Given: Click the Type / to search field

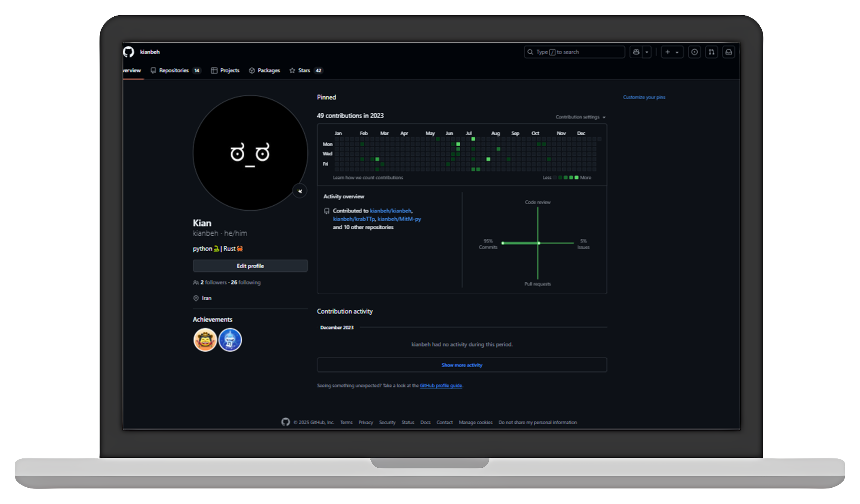Looking at the screenshot, I should (x=574, y=52).
